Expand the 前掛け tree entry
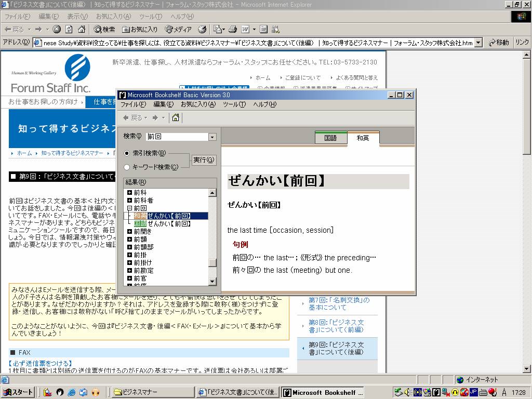This screenshot has height=399, width=532. [x=129, y=262]
